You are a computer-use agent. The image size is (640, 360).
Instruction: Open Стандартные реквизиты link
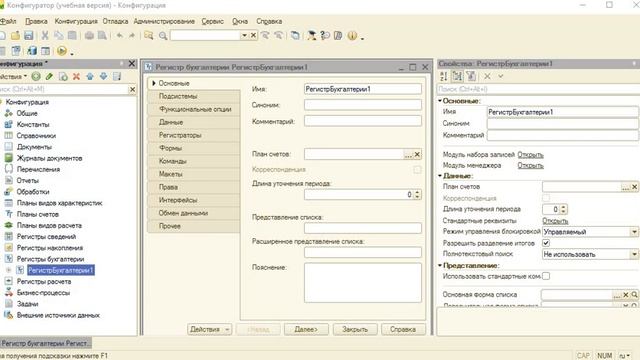pyautogui.click(x=555, y=220)
